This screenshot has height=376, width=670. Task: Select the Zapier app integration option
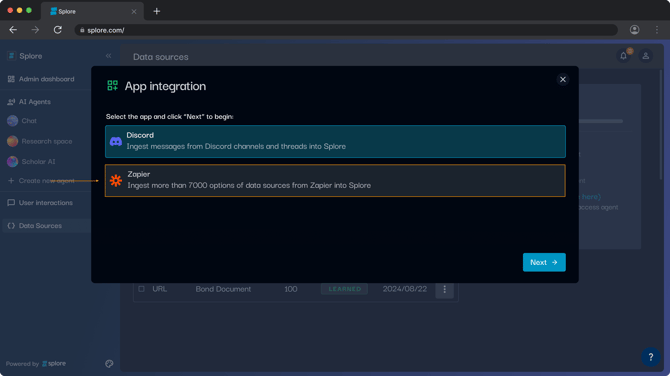(x=335, y=180)
